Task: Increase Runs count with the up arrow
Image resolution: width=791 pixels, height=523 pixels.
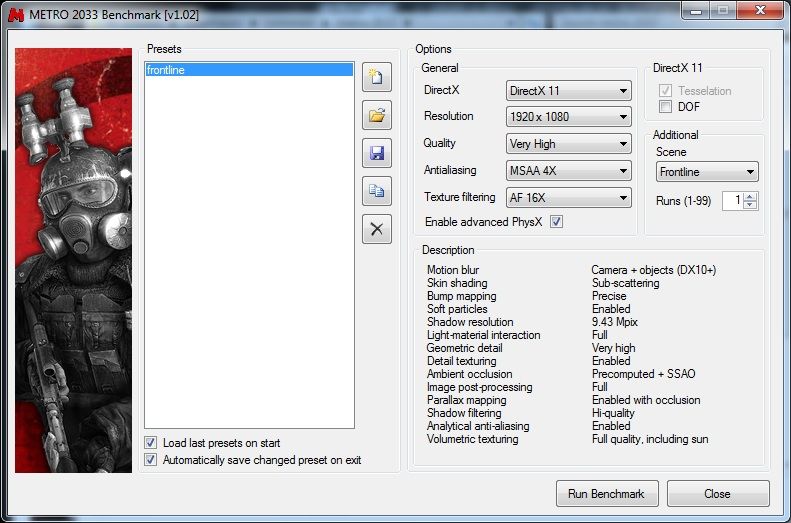Action: pos(750,197)
